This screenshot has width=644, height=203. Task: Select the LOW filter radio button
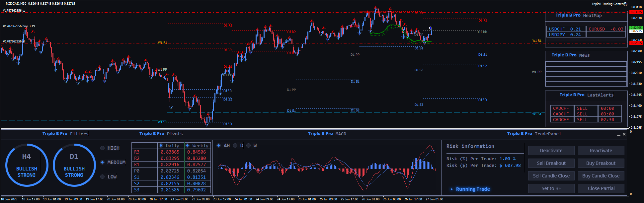tap(103, 177)
